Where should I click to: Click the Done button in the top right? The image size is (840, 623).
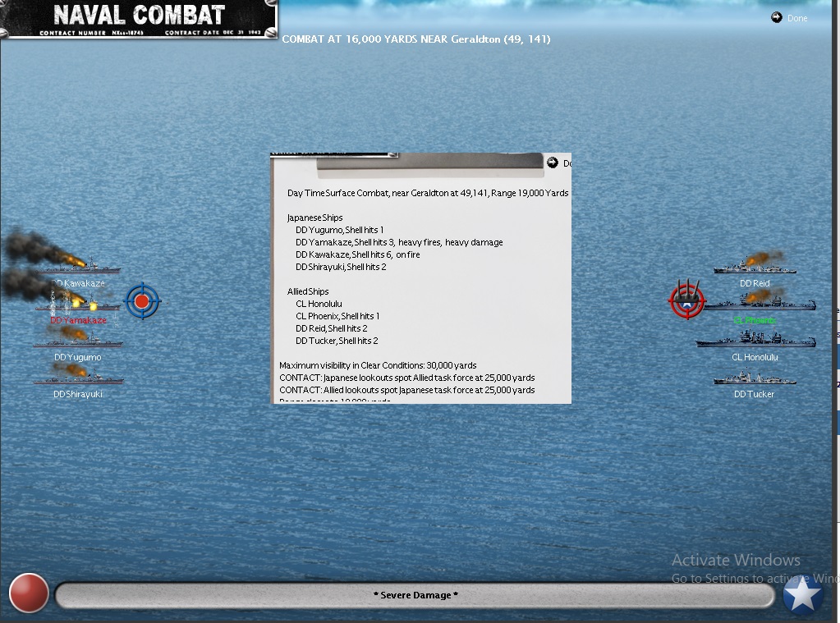click(x=789, y=18)
